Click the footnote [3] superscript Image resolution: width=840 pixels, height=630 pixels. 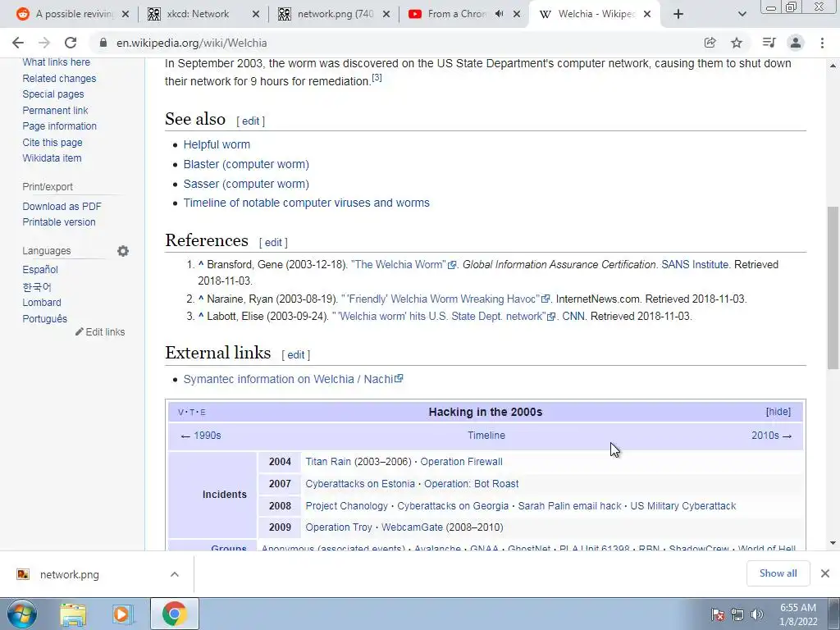click(x=377, y=78)
